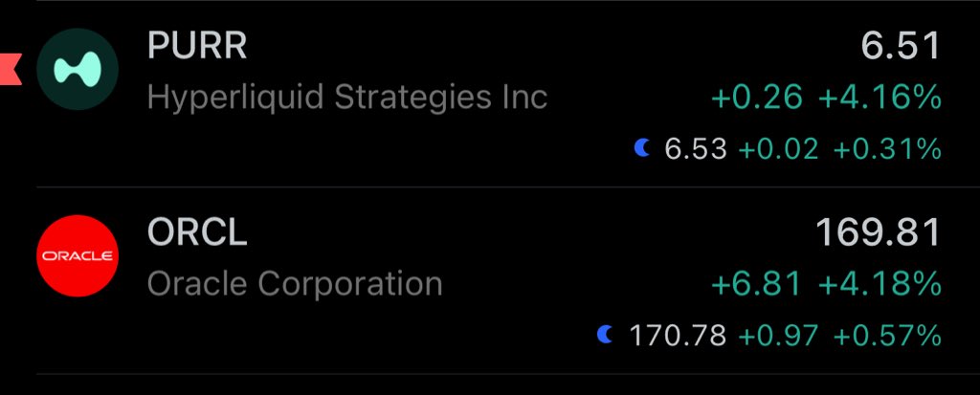The image size is (980, 395).
Task: Tap ORCL price change +6.81
Action: coord(757,284)
